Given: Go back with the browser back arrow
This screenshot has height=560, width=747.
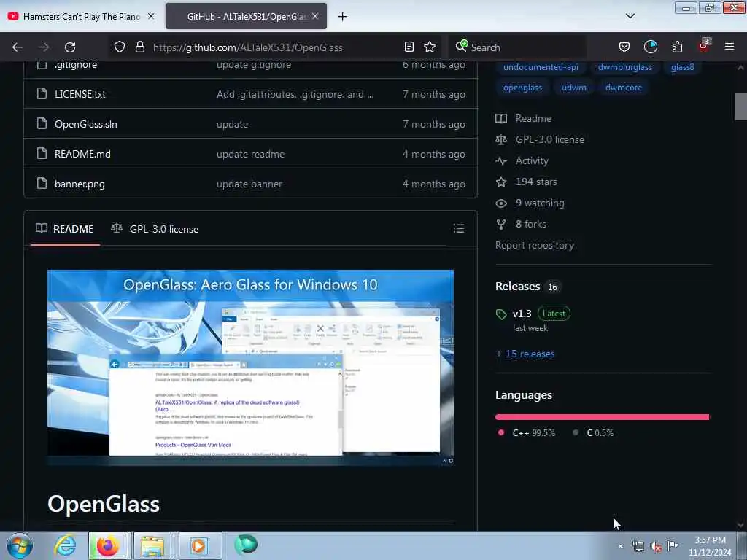Looking at the screenshot, I should pyautogui.click(x=18, y=47).
